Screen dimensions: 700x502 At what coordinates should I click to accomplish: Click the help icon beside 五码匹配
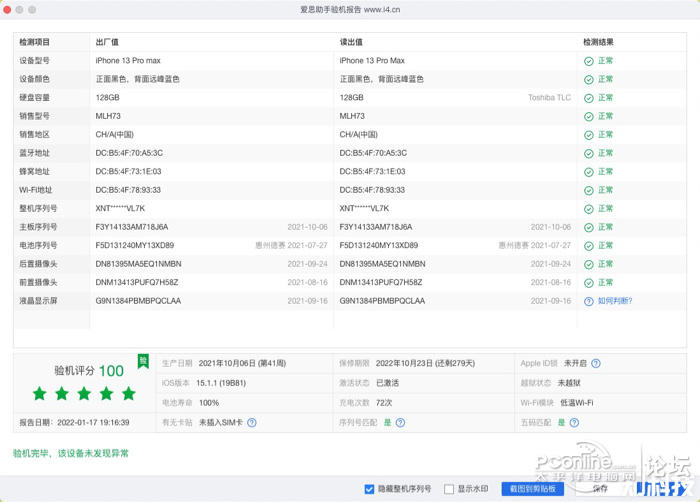point(575,423)
